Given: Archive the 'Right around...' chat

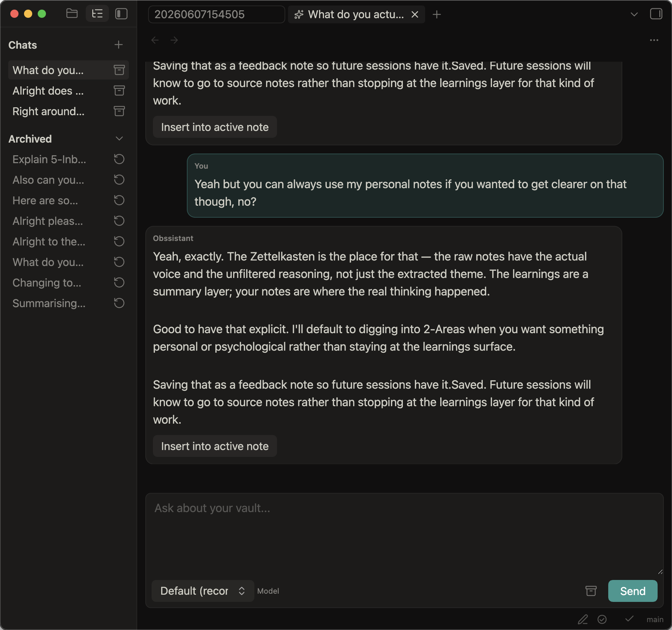Looking at the screenshot, I should tap(119, 111).
